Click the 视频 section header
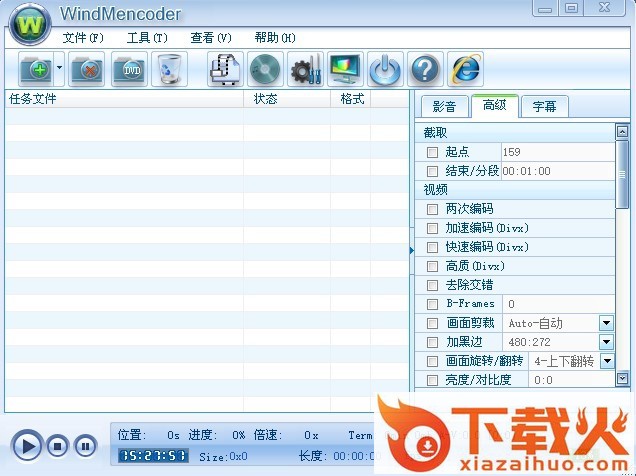This screenshot has width=636, height=476. pos(515,190)
